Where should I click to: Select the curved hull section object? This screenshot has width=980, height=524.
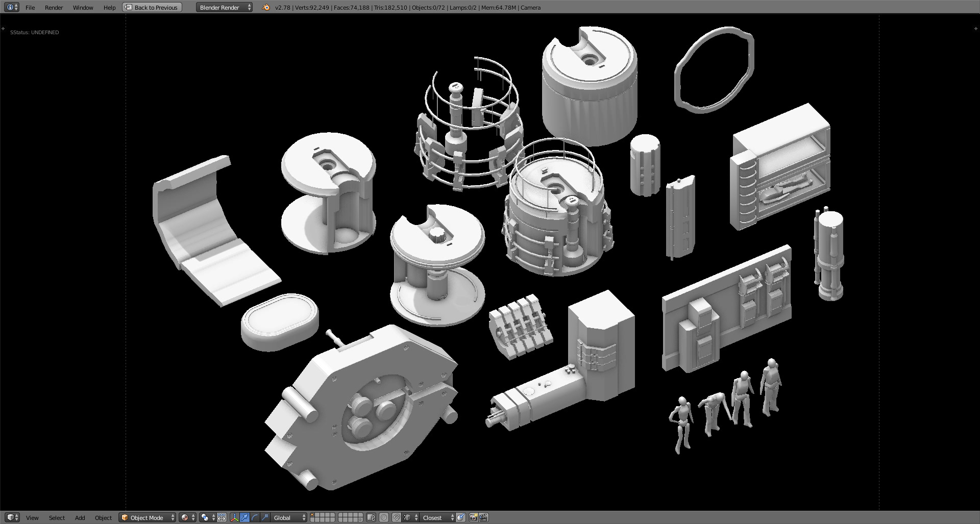tap(204, 230)
